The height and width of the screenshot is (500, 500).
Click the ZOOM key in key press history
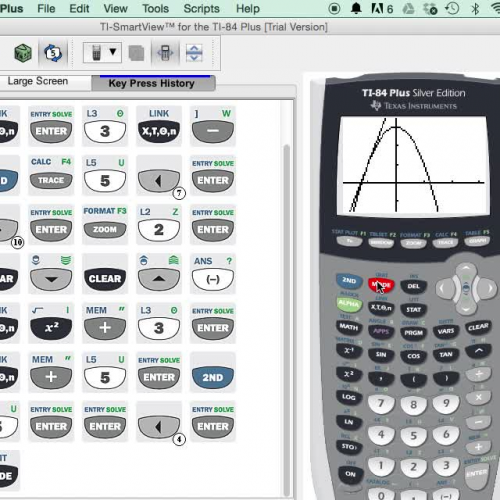pyautogui.click(x=105, y=229)
